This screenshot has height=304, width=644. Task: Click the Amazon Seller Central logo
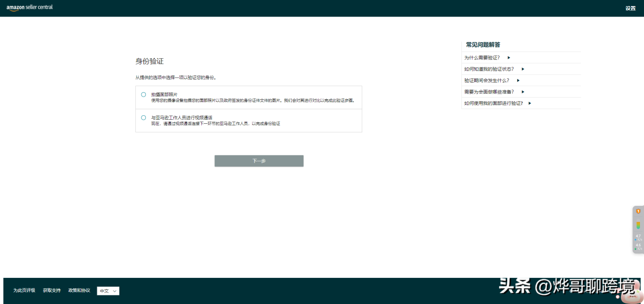29,8
